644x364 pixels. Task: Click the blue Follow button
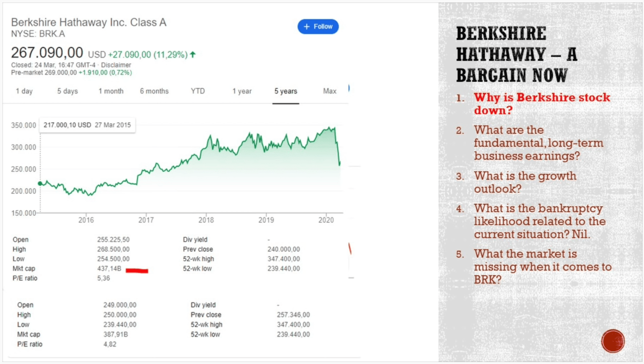point(318,27)
